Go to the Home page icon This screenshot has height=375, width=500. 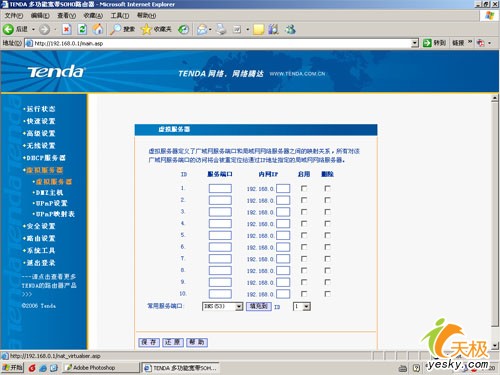coord(98,29)
